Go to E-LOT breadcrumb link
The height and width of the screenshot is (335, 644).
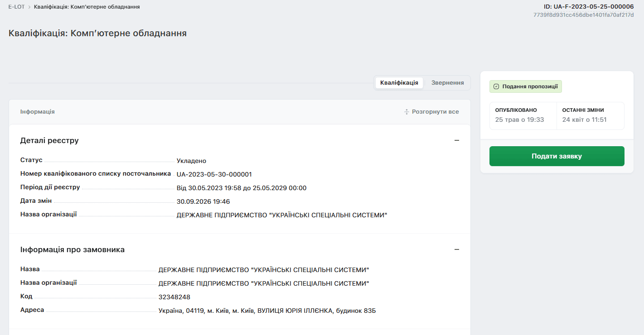[x=16, y=7]
